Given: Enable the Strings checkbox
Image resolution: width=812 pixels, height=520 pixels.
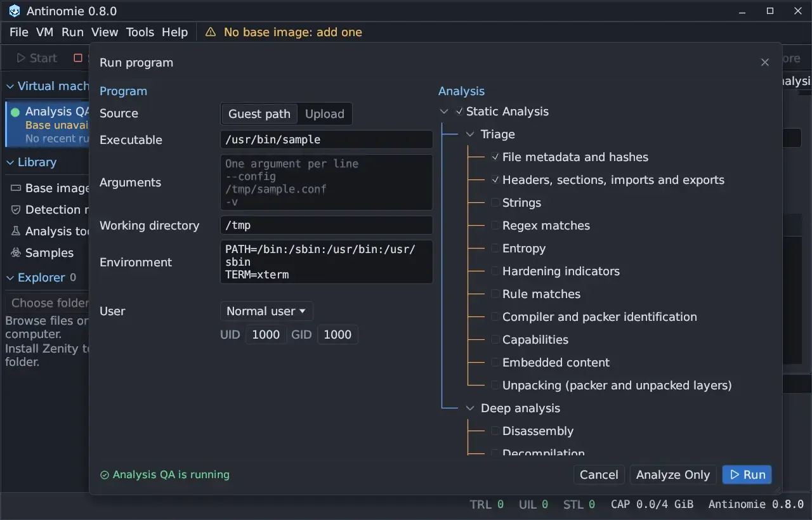Looking at the screenshot, I should pyautogui.click(x=495, y=203).
